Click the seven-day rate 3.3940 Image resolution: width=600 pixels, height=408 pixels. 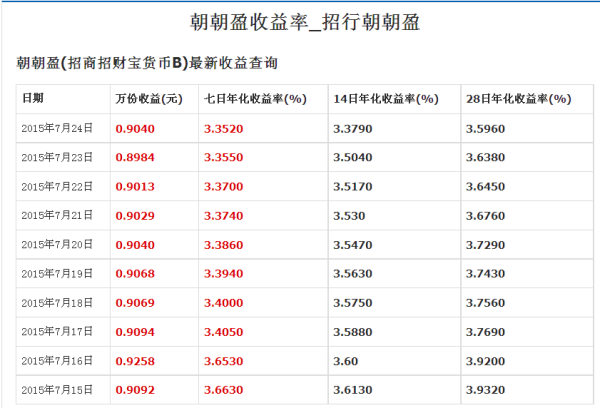coord(223,274)
